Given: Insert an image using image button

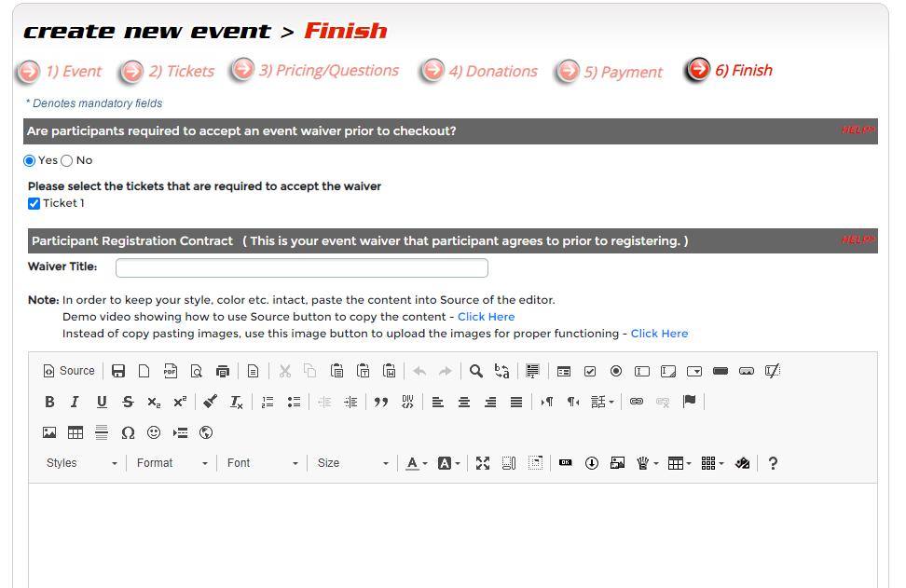Looking at the screenshot, I should 49,432.
